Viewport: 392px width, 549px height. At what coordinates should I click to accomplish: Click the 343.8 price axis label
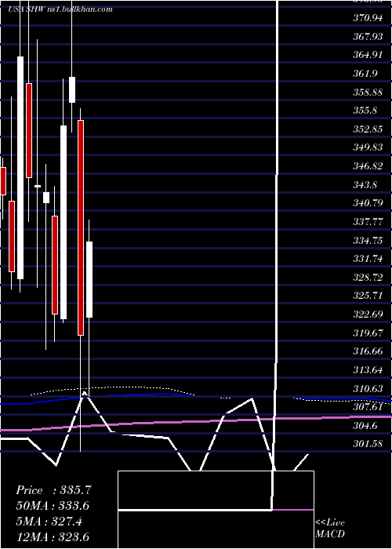365,184
